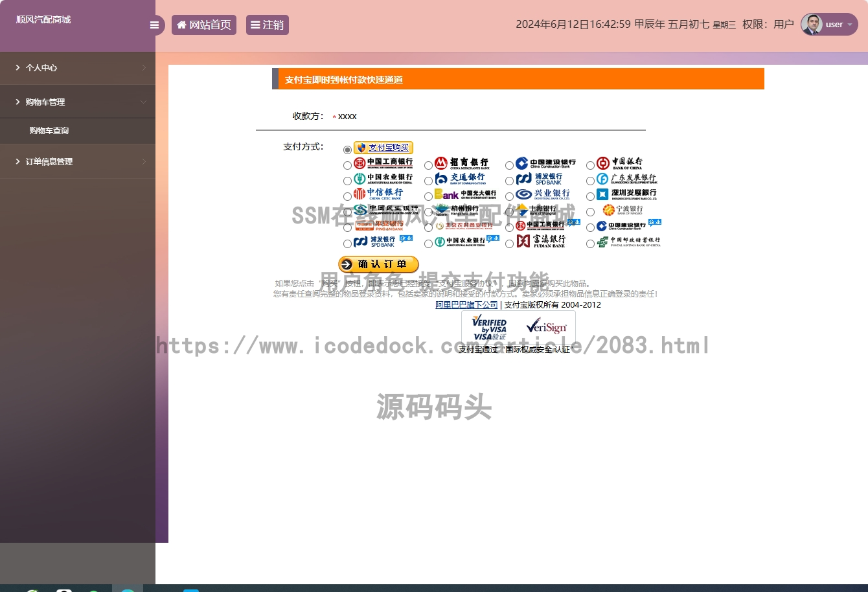Go to 网站首页 home page

pos(204,25)
